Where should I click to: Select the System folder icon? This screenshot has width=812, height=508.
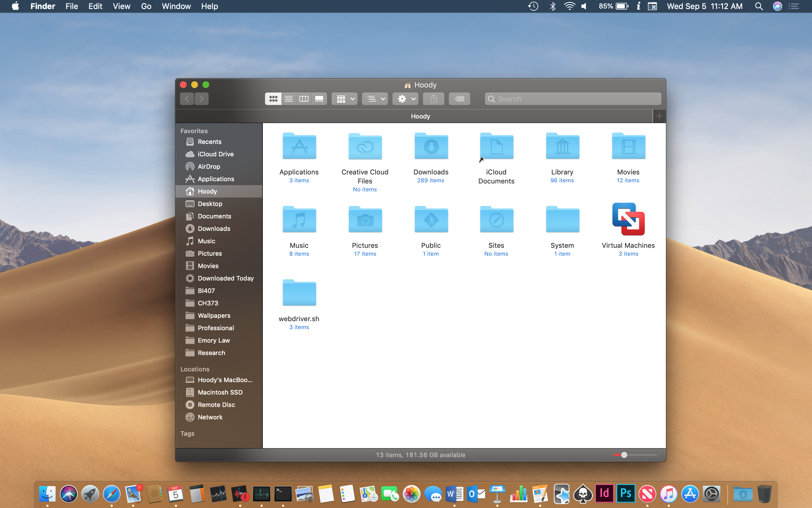(562, 219)
